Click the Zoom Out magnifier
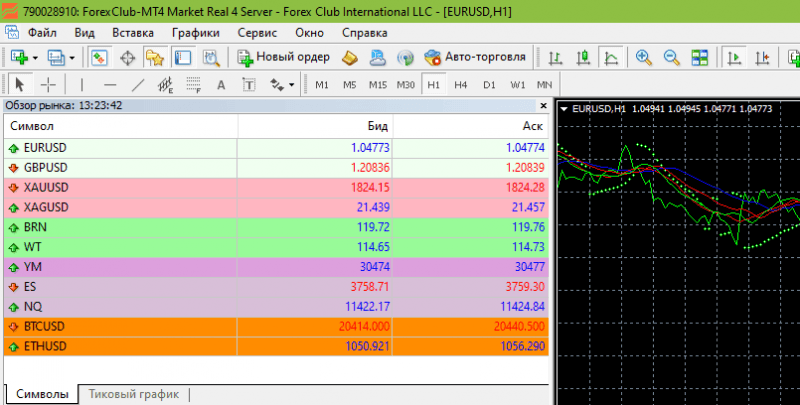 pyautogui.click(x=672, y=58)
